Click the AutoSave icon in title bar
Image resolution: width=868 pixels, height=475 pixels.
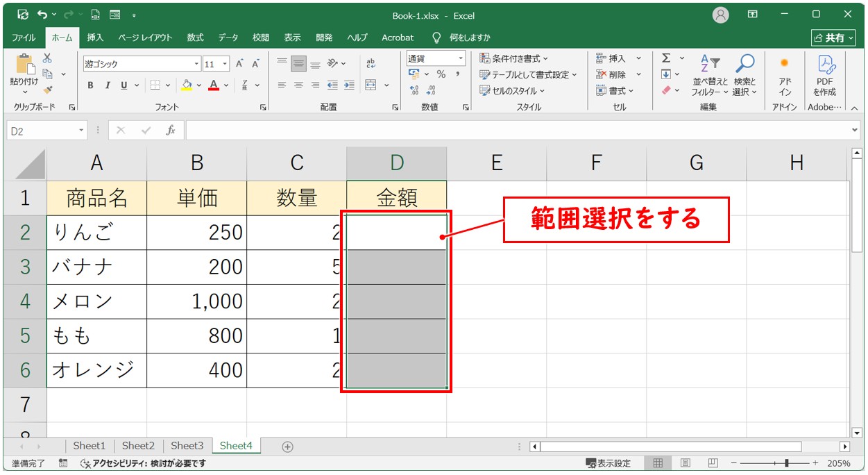coord(23,15)
